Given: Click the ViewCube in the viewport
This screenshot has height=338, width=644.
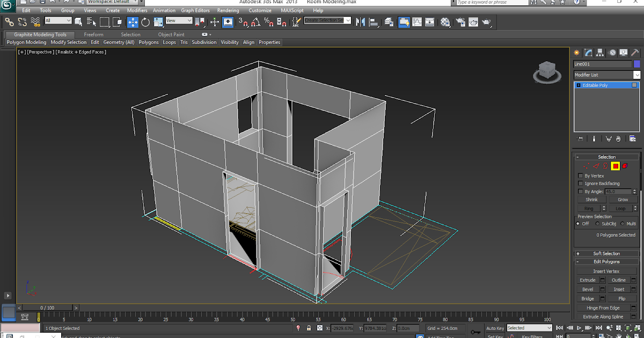Looking at the screenshot, I should pyautogui.click(x=547, y=71).
